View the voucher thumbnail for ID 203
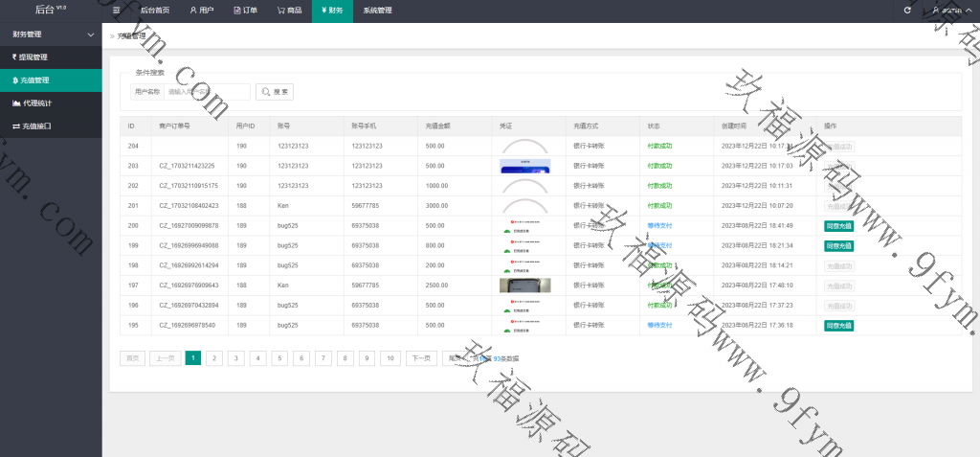 point(524,166)
